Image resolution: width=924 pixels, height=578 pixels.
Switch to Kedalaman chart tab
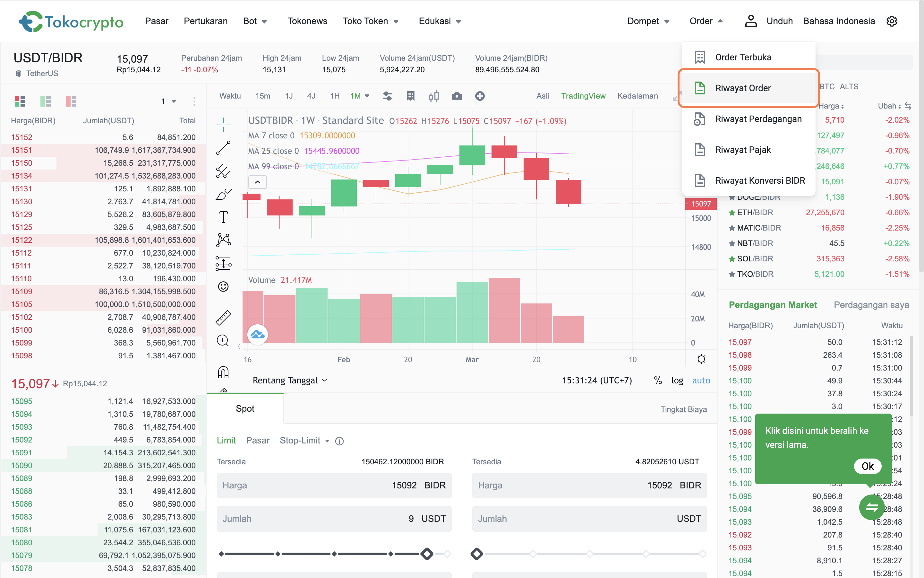[637, 96]
